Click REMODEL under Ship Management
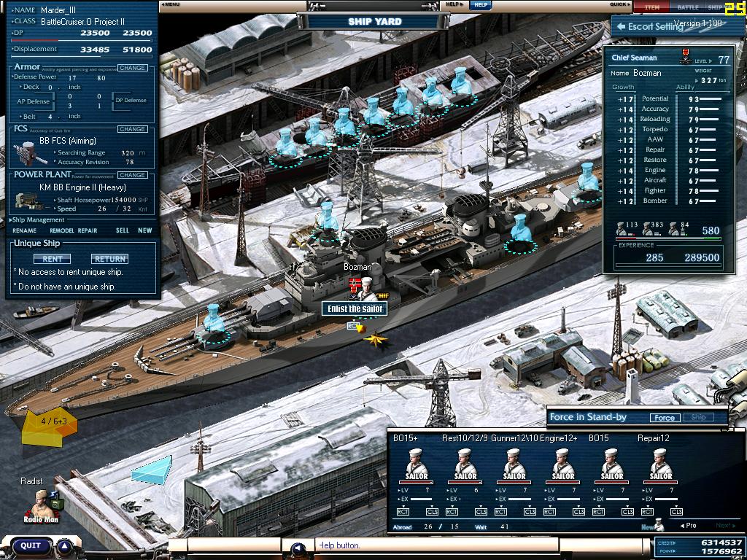 (61, 230)
